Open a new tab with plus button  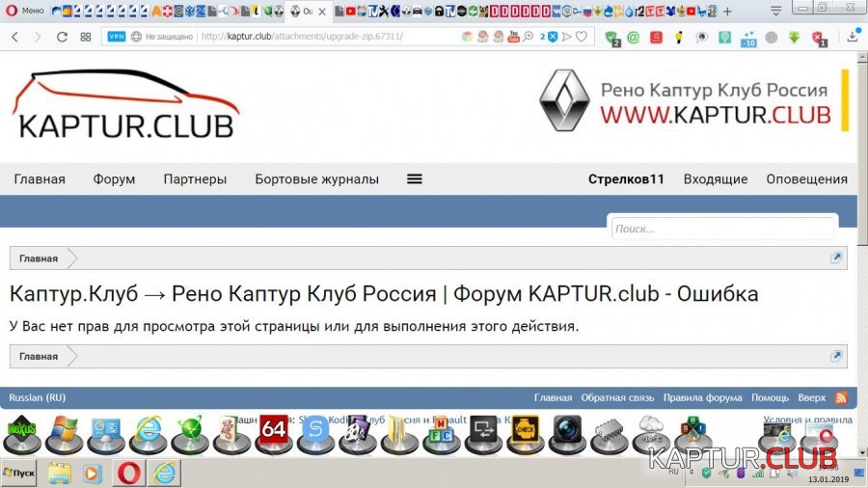tap(727, 11)
